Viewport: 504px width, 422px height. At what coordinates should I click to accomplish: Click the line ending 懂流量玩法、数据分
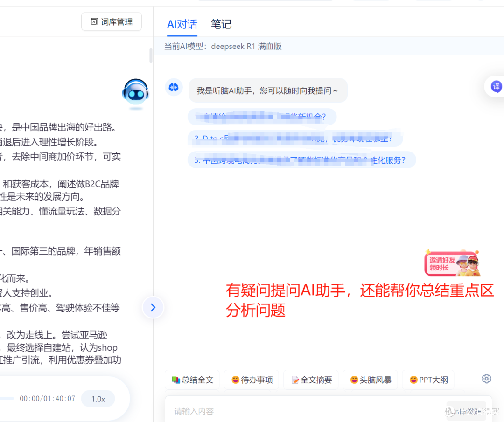[60, 211]
